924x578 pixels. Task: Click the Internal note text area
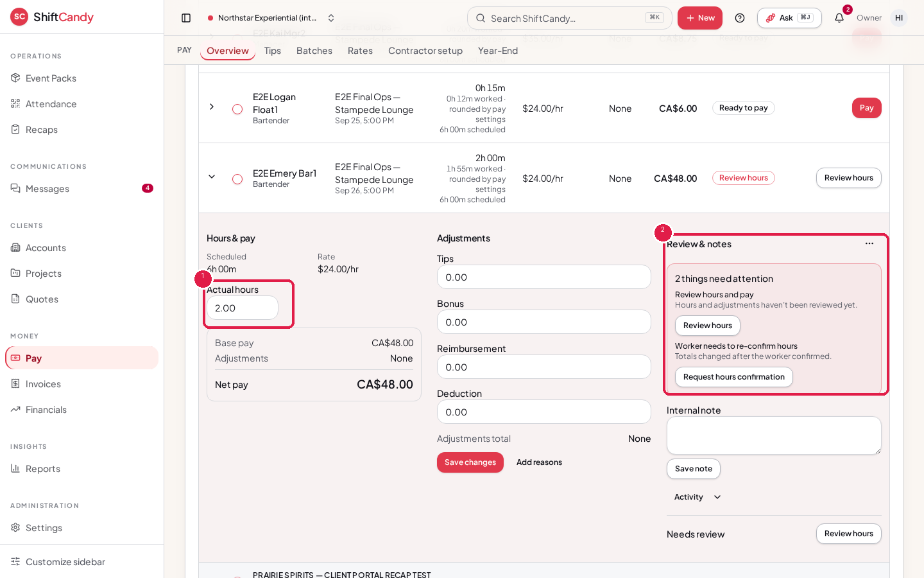click(774, 435)
